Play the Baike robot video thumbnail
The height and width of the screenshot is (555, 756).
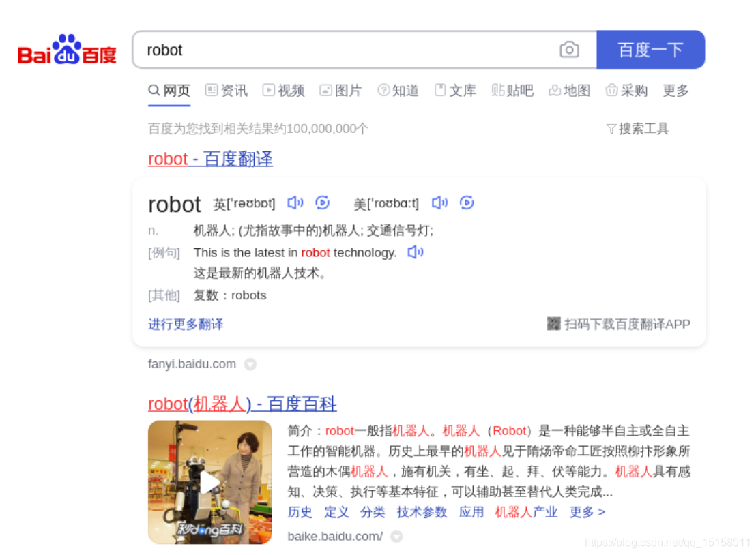[209, 482]
